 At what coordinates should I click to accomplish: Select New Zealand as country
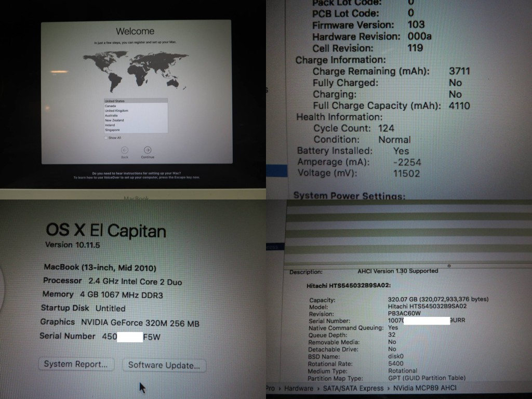click(x=113, y=120)
